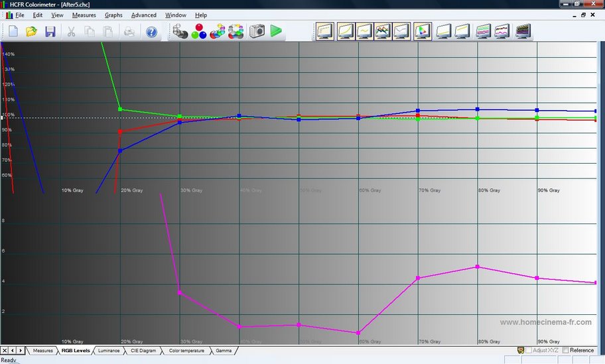Image resolution: width=605 pixels, height=364 pixels.
Task: Click the monitor icon with high yellow line
Action: (462, 31)
